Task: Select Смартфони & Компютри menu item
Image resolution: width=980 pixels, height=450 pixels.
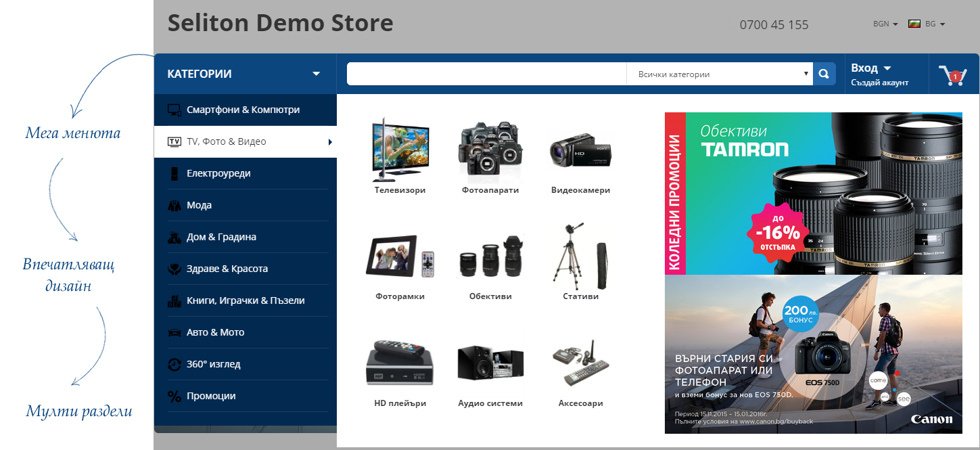Action: (243, 110)
